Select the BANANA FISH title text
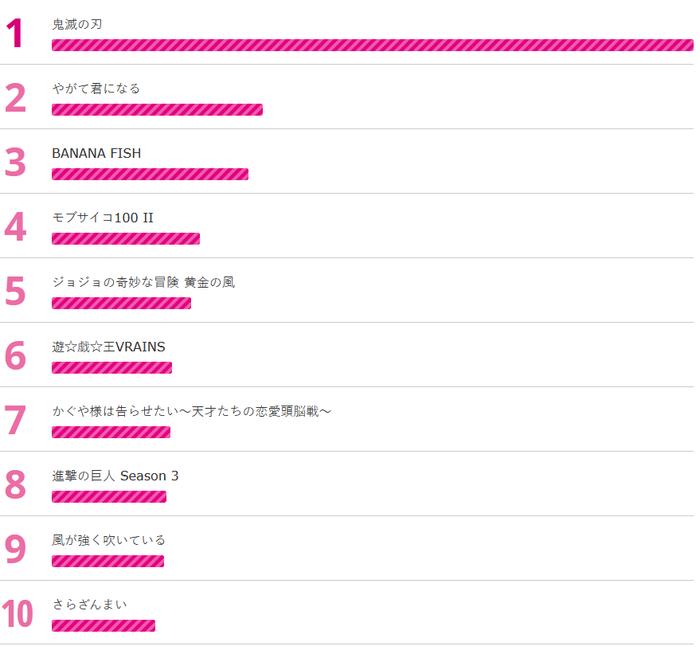The height and width of the screenshot is (647, 700). (96, 153)
